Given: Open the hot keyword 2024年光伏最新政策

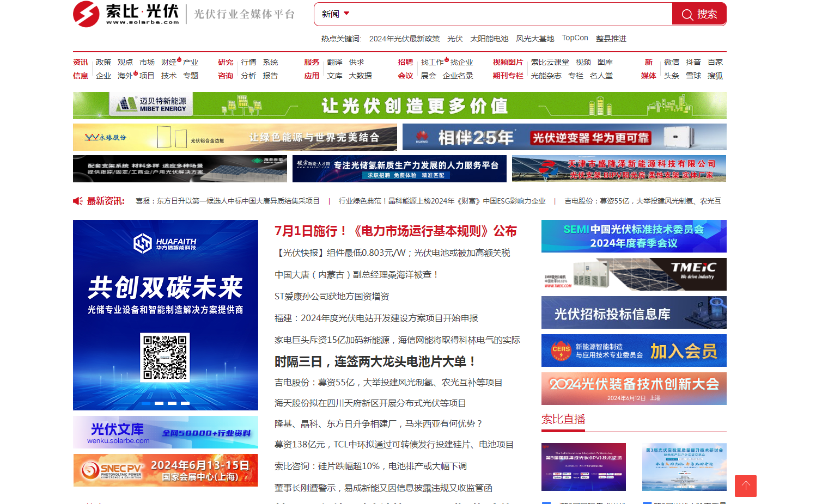Looking at the screenshot, I should pos(404,39).
